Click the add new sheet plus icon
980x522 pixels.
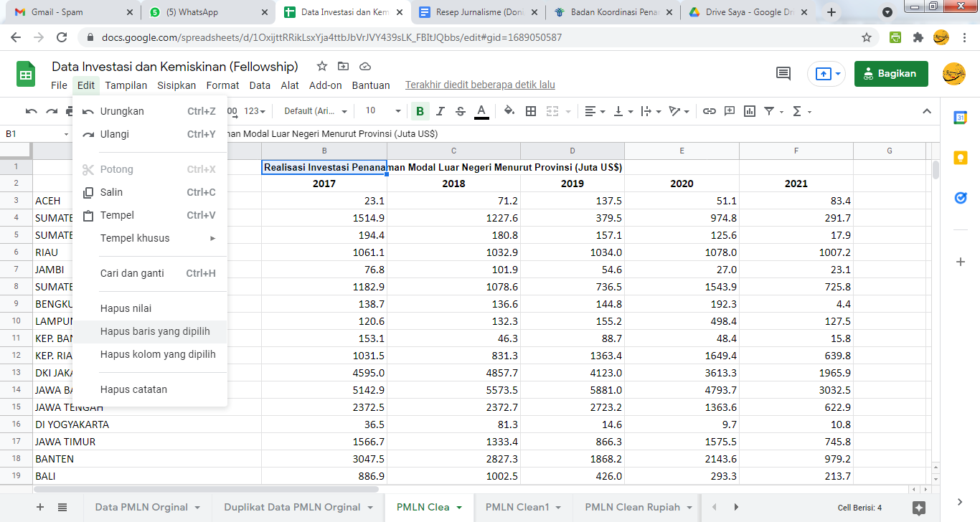[x=40, y=507]
